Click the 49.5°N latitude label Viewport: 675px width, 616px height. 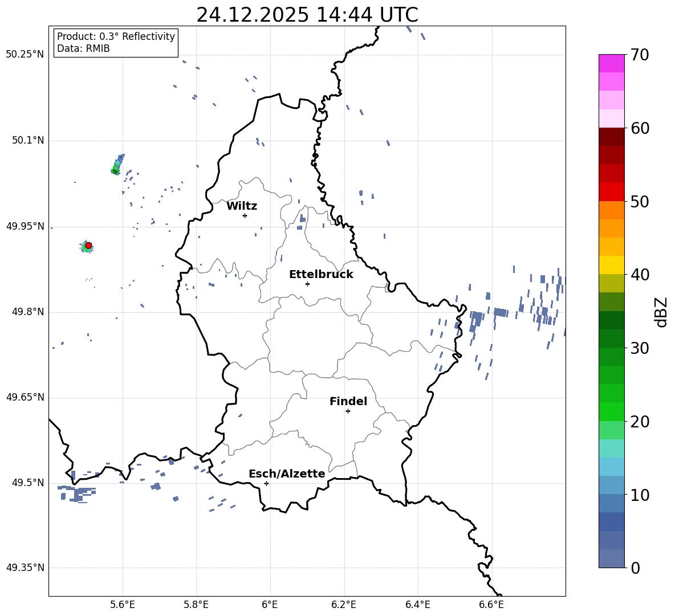[x=28, y=483]
